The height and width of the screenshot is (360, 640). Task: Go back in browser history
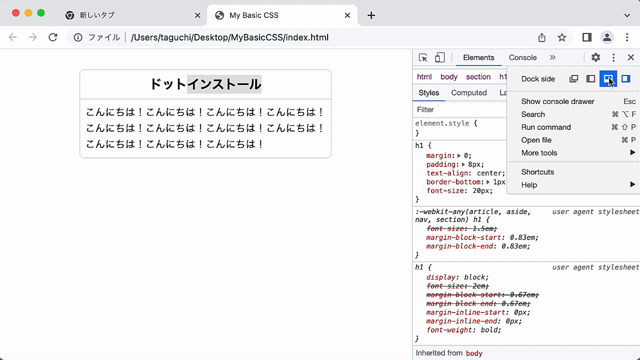click(x=13, y=38)
